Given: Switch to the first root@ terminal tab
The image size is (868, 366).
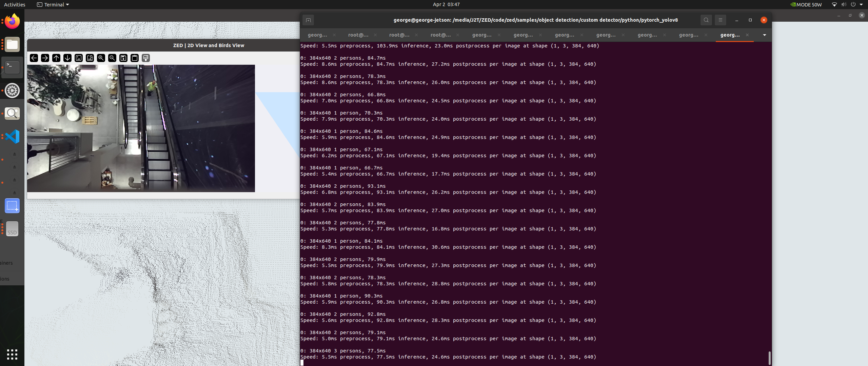Looking at the screenshot, I should (358, 35).
